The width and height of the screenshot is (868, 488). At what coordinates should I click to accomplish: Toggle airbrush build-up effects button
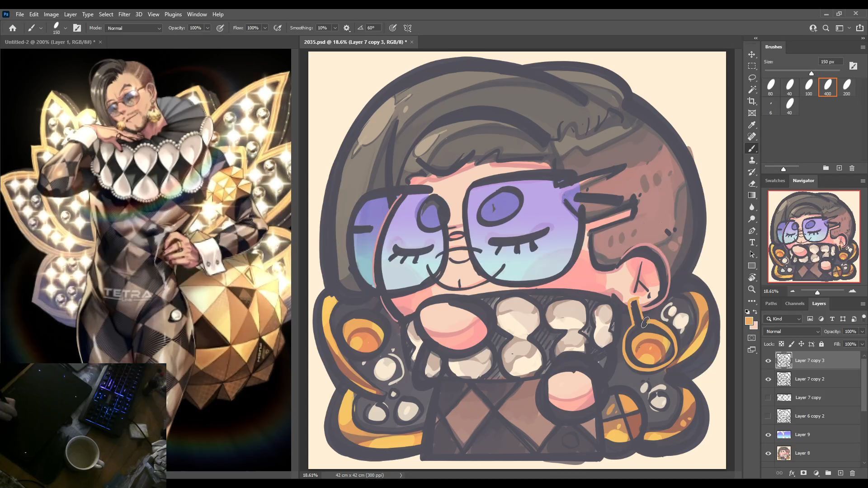click(278, 28)
